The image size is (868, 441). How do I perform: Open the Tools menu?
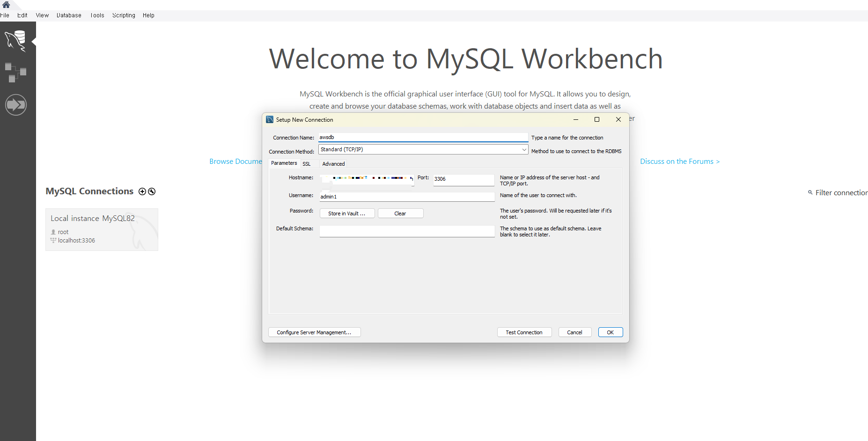97,15
